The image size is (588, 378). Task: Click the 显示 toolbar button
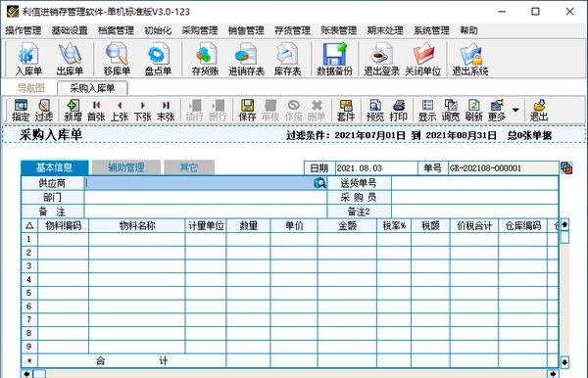tap(427, 111)
